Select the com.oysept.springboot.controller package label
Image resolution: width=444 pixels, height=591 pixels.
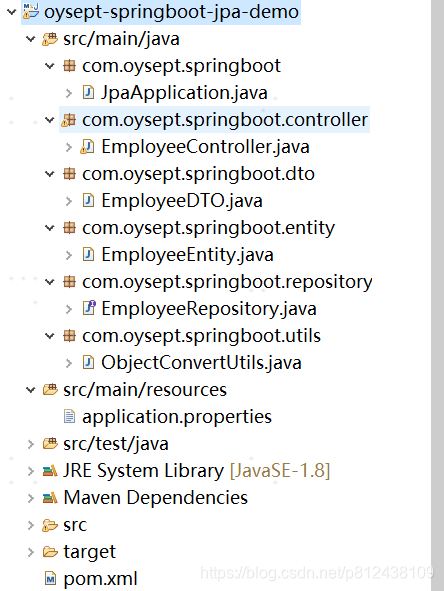[x=225, y=120]
